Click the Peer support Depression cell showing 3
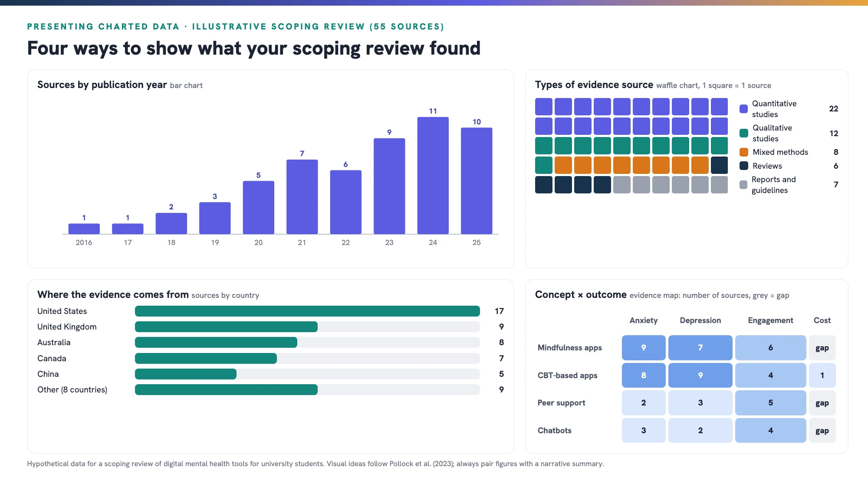 pyautogui.click(x=700, y=403)
